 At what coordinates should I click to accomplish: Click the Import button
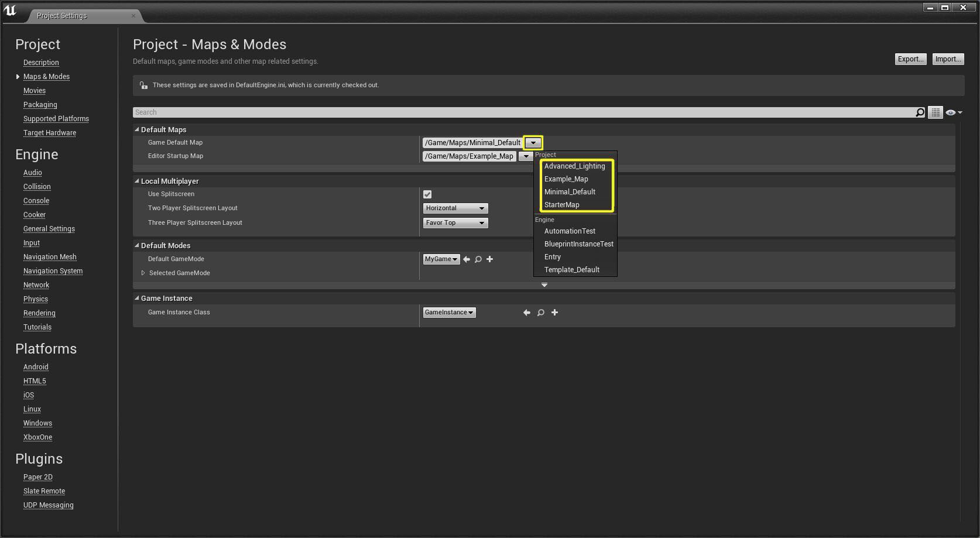click(x=948, y=59)
